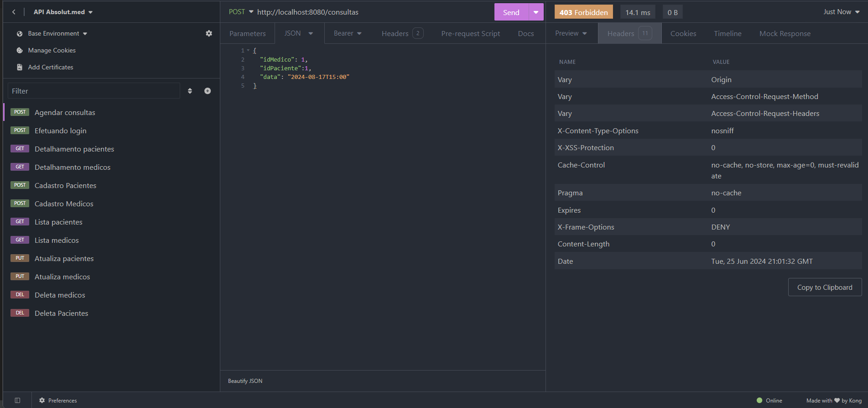Focus the Filter input field

[x=94, y=91]
